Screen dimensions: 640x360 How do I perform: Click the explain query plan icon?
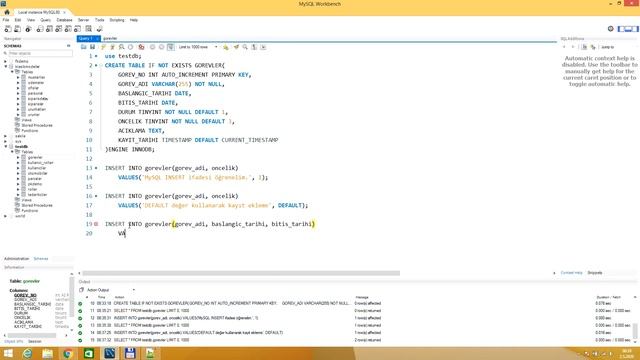[122, 47]
